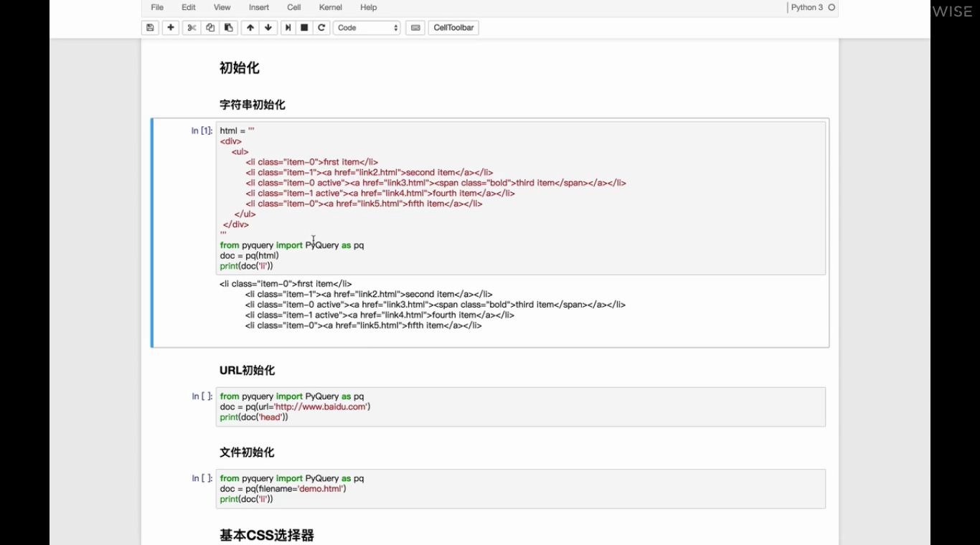Interrupt the kernel with stop icon
The height and width of the screenshot is (545, 980).
pyautogui.click(x=304, y=28)
